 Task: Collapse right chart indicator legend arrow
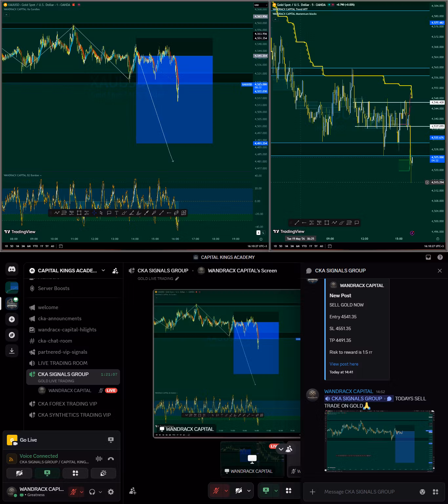pyautogui.click(x=275, y=19)
